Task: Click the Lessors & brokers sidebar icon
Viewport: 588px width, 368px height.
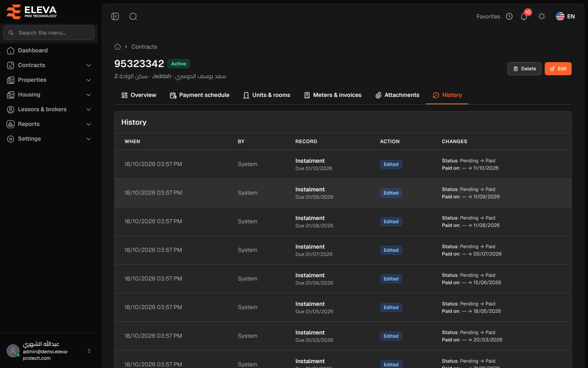Action: [11, 110]
